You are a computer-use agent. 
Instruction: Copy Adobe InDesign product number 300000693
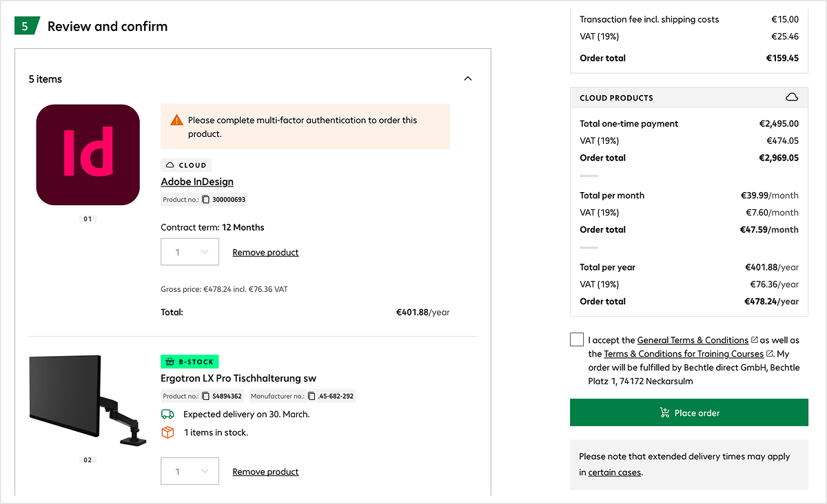205,200
